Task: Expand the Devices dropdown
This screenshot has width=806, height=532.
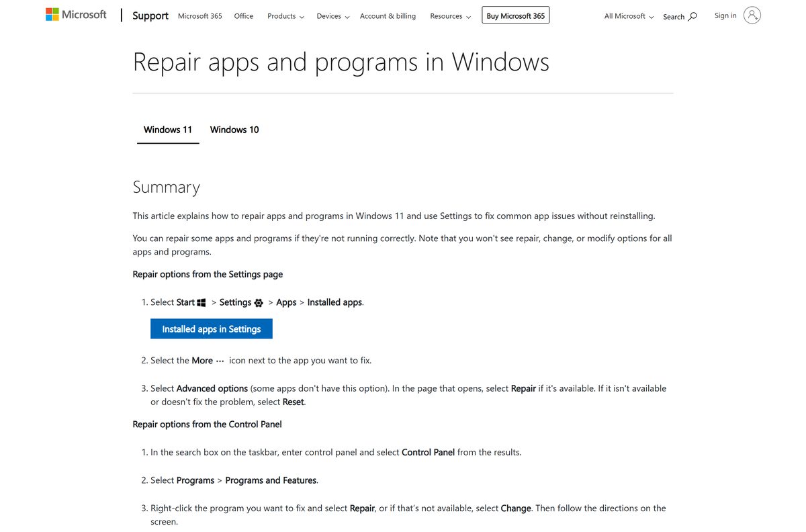Action: pos(333,16)
